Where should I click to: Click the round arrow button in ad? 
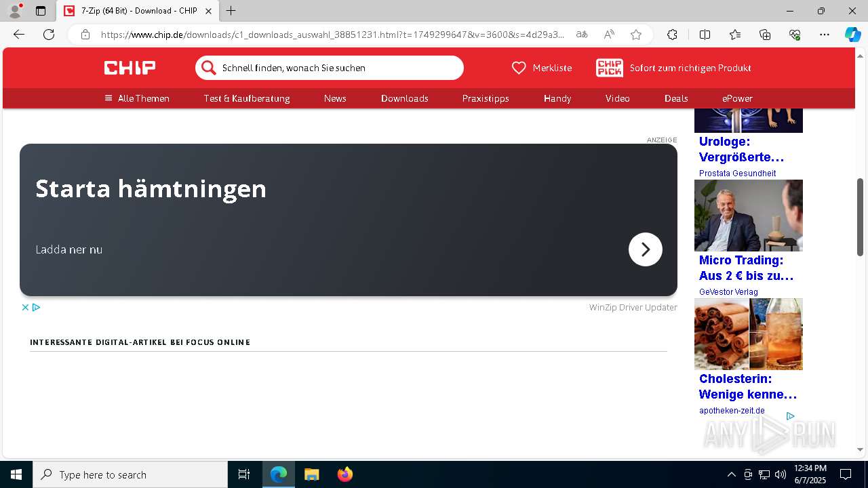tap(646, 249)
